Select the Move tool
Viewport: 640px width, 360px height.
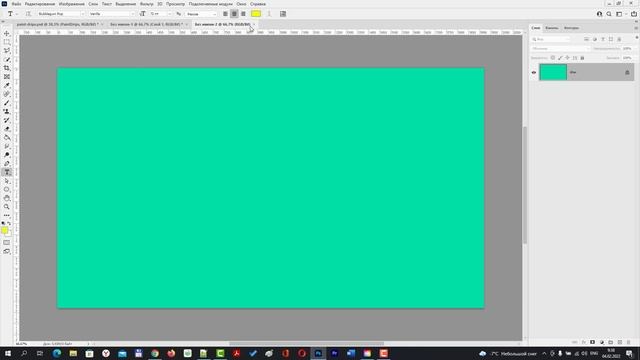[7, 33]
